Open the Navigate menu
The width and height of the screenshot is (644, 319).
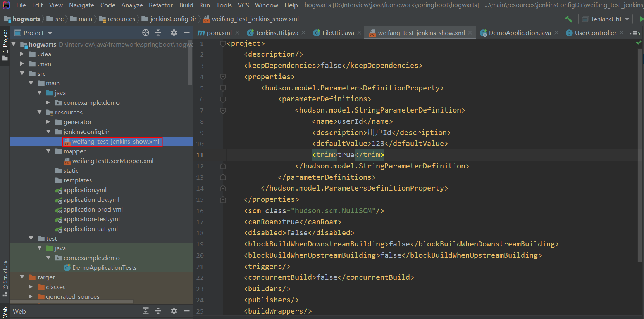(81, 5)
